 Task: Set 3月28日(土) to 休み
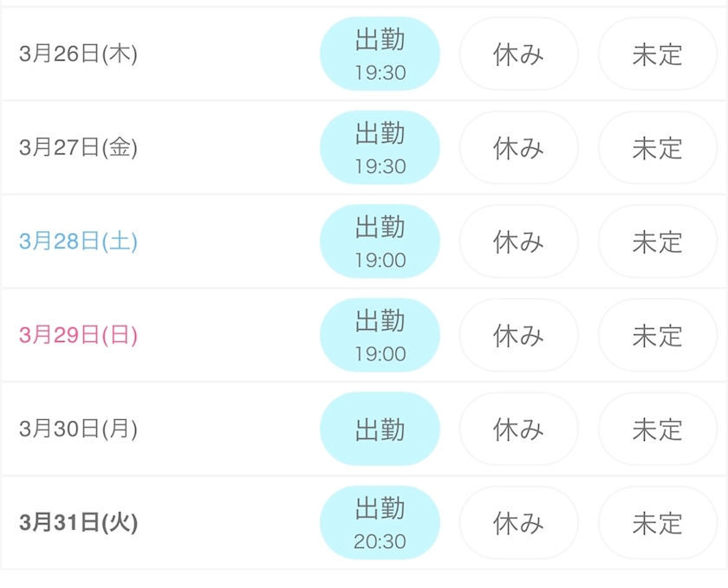518,241
